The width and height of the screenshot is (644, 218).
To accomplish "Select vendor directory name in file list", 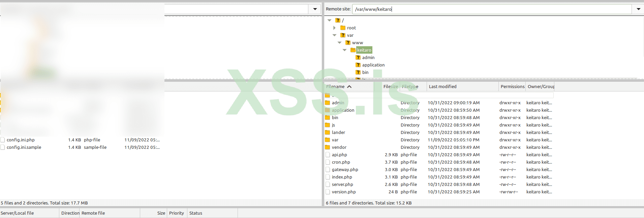I will pyautogui.click(x=339, y=147).
